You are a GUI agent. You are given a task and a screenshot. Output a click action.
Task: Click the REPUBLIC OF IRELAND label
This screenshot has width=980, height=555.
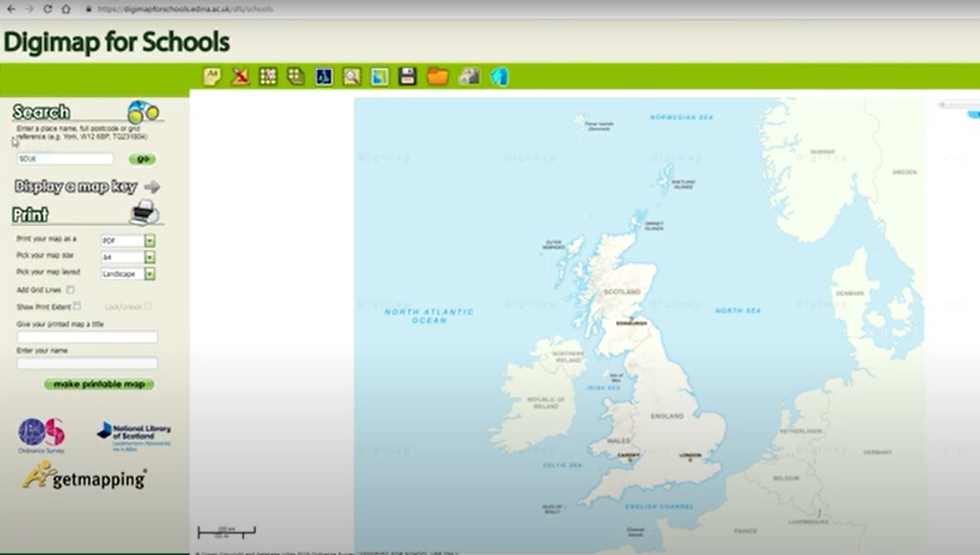pos(546,403)
